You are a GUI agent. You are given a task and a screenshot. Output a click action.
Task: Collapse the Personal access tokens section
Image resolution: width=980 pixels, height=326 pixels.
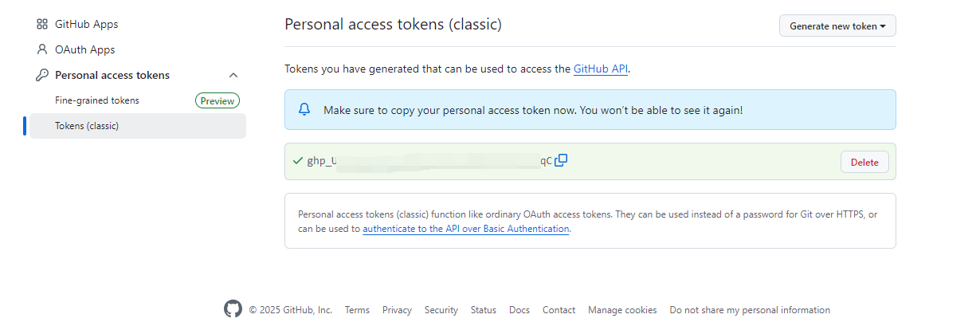[x=233, y=75]
